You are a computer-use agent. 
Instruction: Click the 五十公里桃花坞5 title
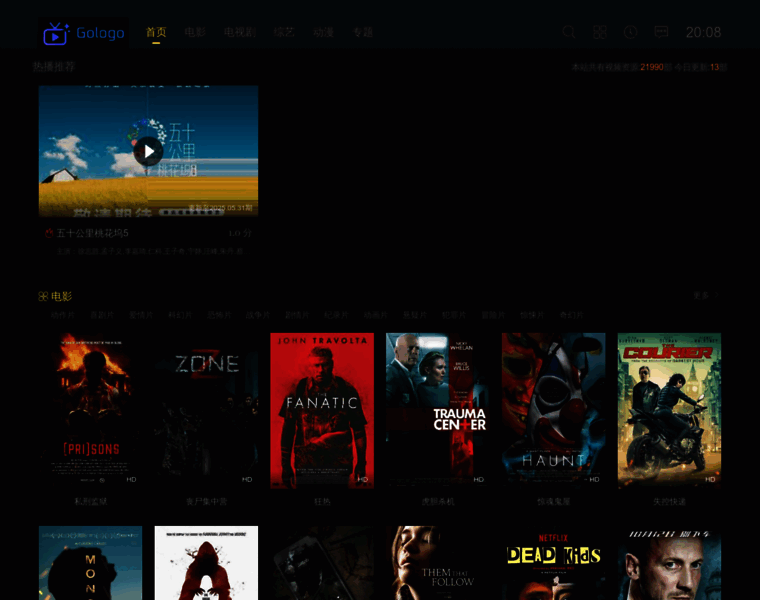93,234
